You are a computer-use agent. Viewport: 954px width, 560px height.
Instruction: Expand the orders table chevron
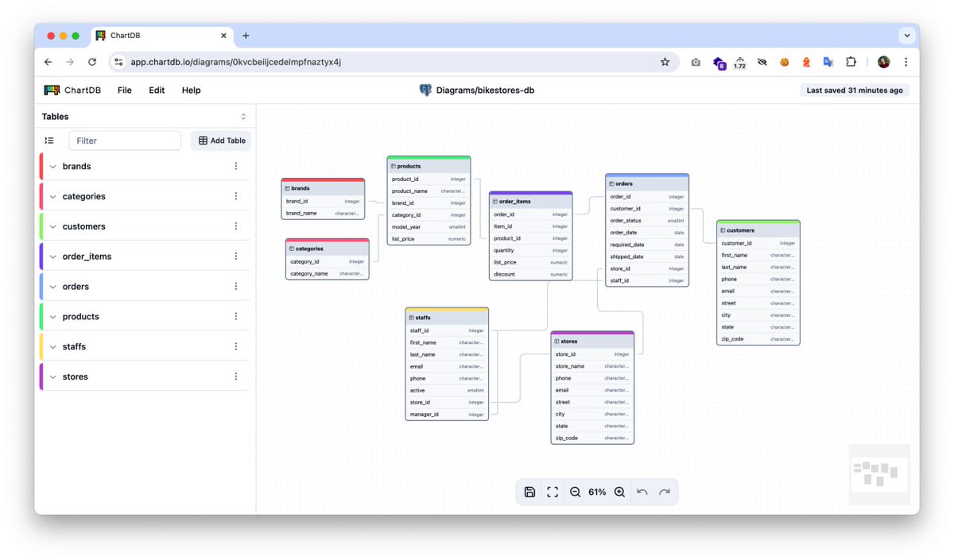click(x=53, y=287)
